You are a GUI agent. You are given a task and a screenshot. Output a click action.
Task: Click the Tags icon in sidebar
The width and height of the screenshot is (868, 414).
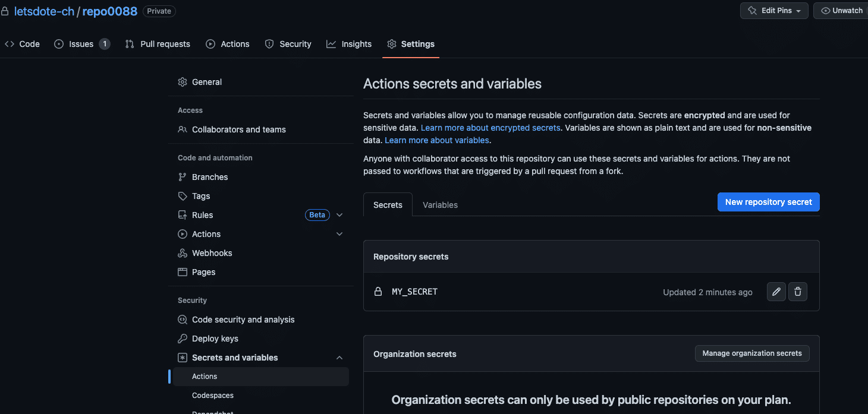click(183, 196)
